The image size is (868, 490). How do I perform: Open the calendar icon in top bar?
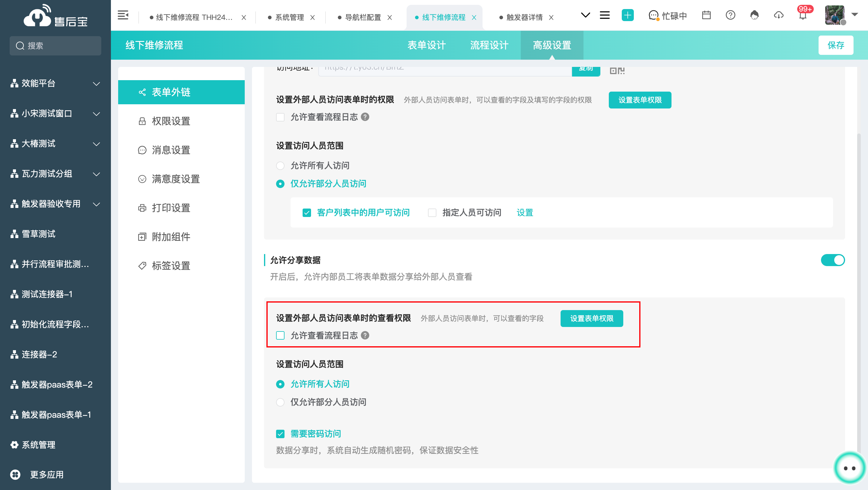point(706,15)
